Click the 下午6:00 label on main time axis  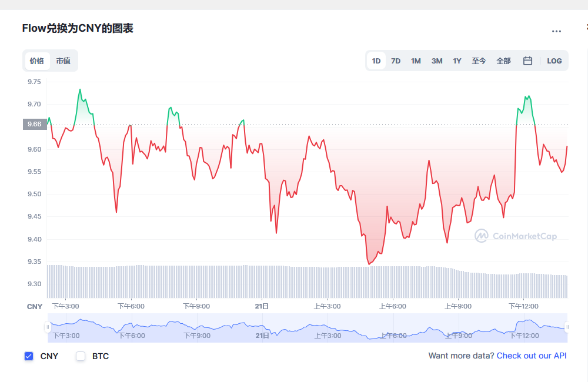[131, 306]
